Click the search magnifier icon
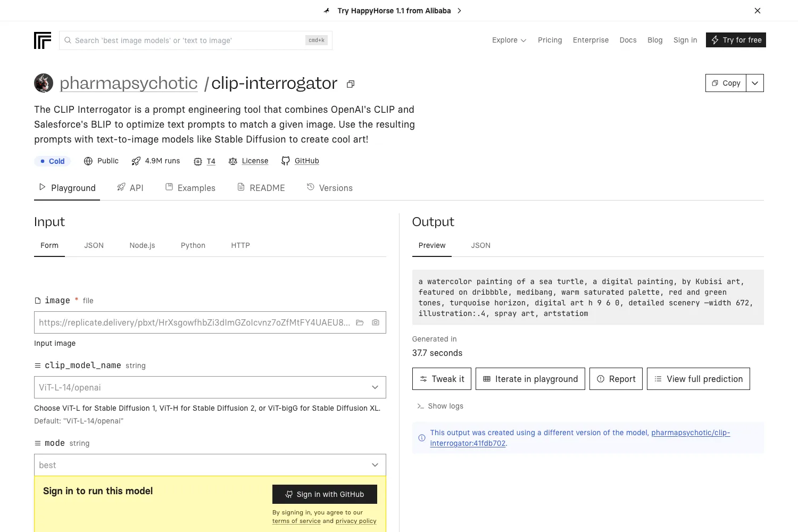Screen dimensions: 798x532 (68, 40)
